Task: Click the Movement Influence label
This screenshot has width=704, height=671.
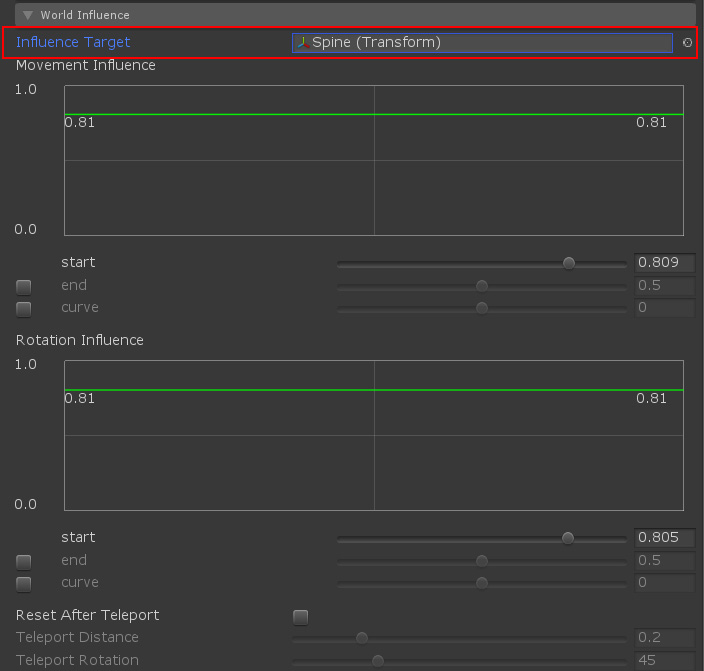Action: click(x=86, y=66)
